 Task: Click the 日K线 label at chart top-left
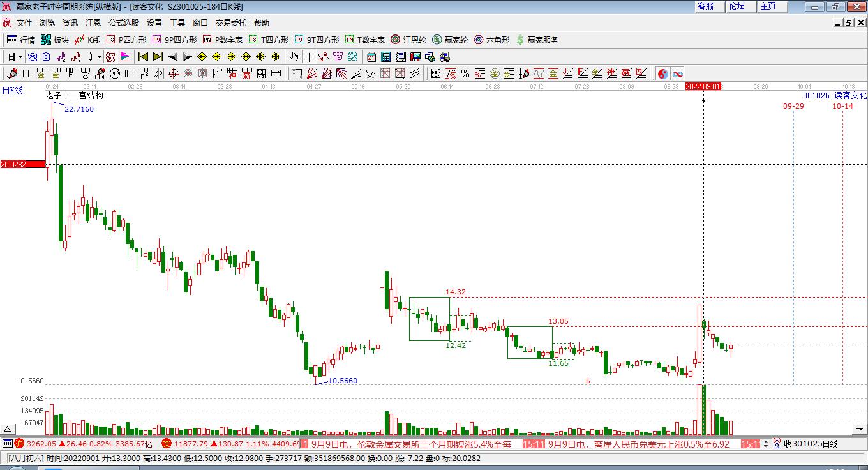pos(12,90)
